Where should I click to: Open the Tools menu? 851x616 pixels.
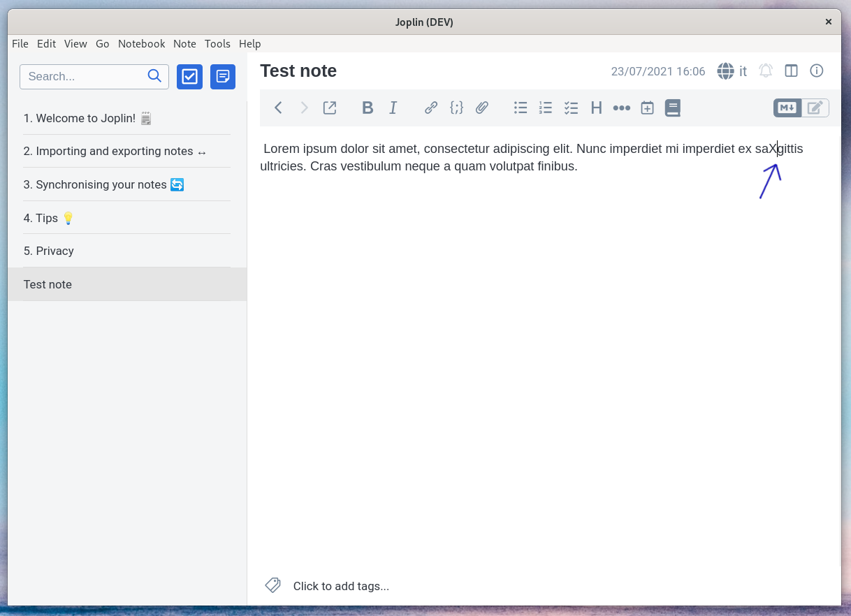tap(217, 43)
